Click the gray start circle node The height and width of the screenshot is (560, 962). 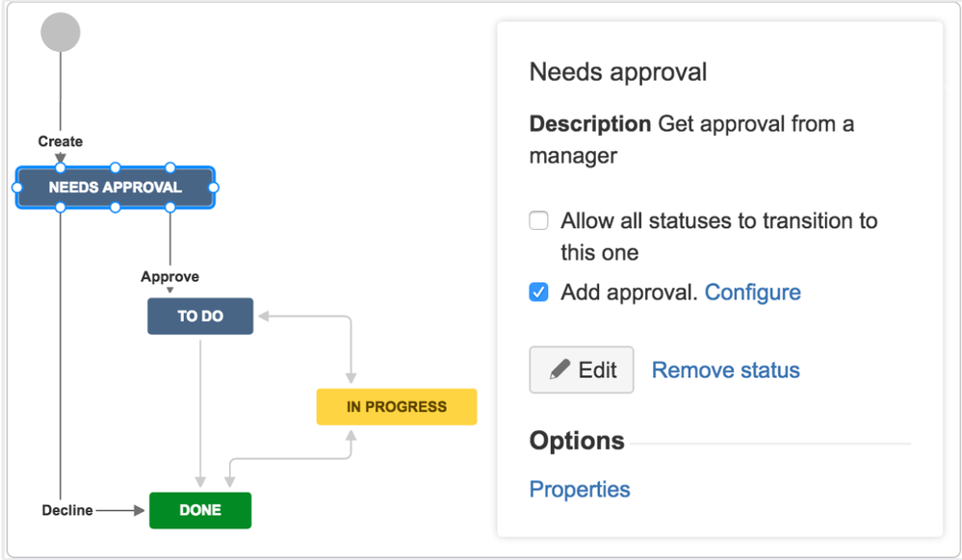pyautogui.click(x=61, y=33)
